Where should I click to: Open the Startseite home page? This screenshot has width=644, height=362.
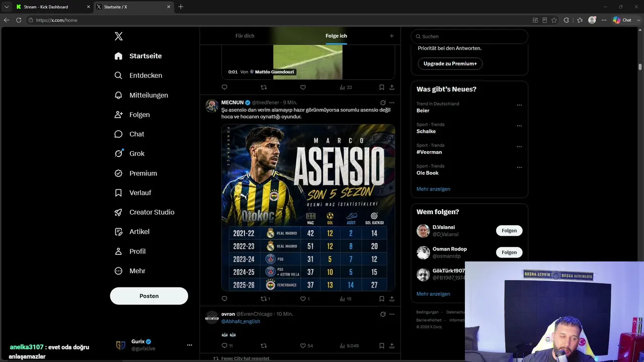tap(138, 56)
